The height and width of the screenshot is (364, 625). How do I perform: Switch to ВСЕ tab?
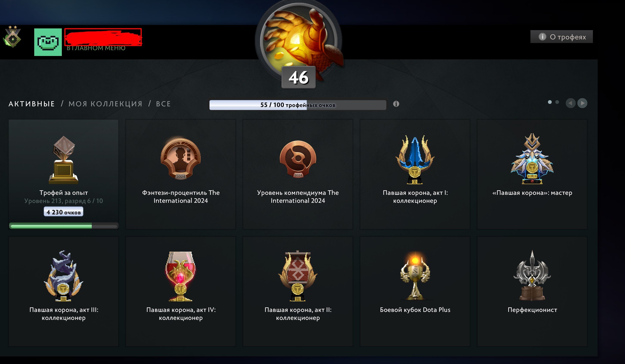pos(163,104)
